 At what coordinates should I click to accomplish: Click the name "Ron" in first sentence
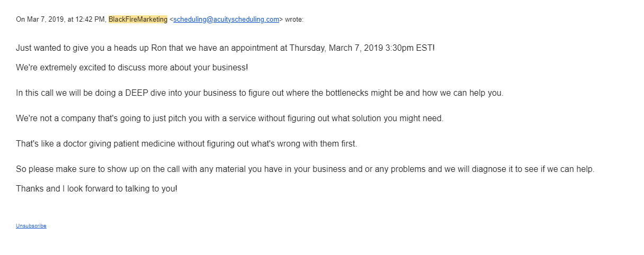(x=159, y=48)
